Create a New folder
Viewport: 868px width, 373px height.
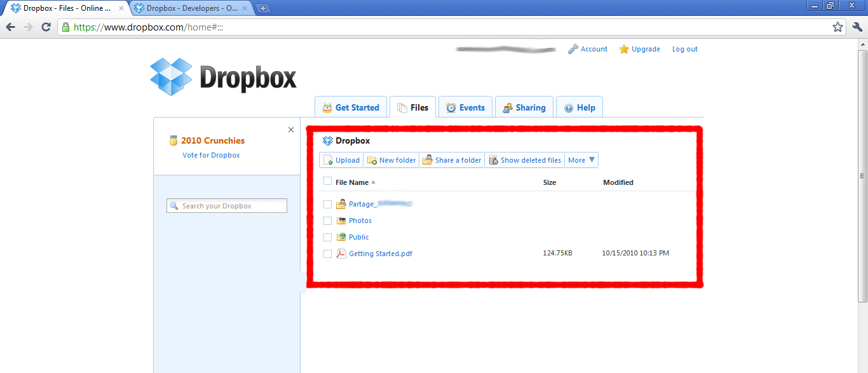coord(391,159)
